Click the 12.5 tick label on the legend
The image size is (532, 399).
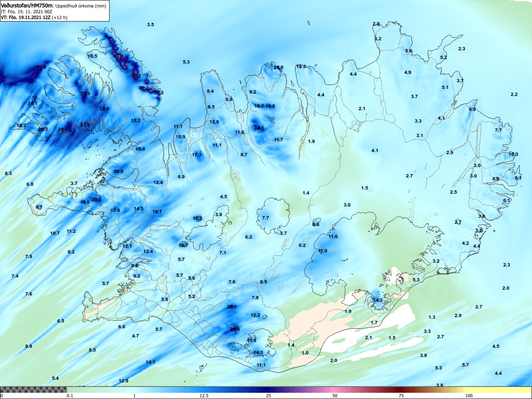click(x=204, y=396)
